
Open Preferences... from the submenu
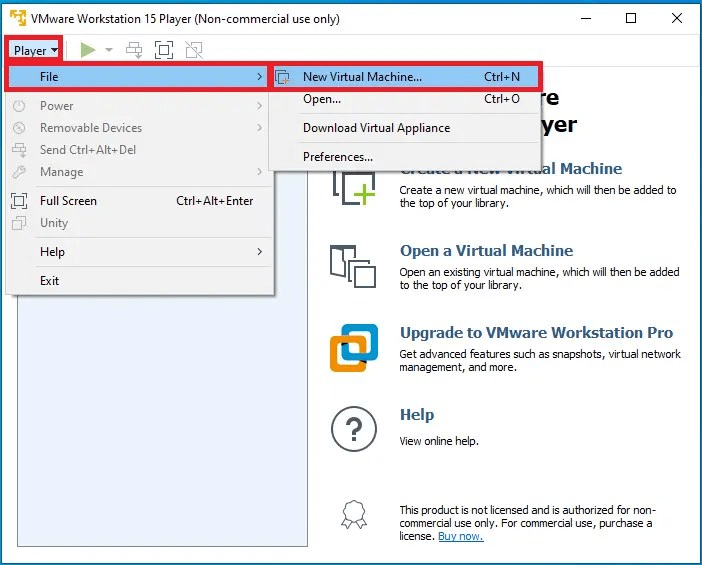coord(406,157)
